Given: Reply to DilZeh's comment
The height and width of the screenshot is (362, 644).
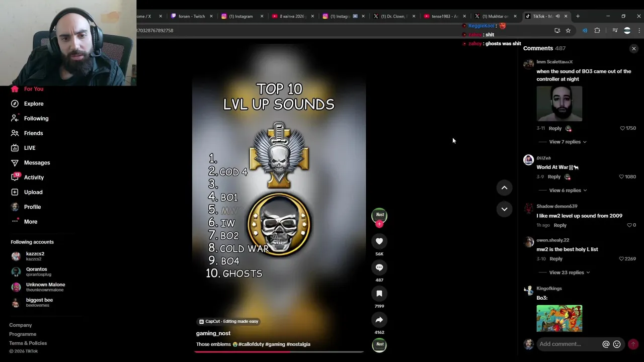Looking at the screenshot, I should click(554, 177).
